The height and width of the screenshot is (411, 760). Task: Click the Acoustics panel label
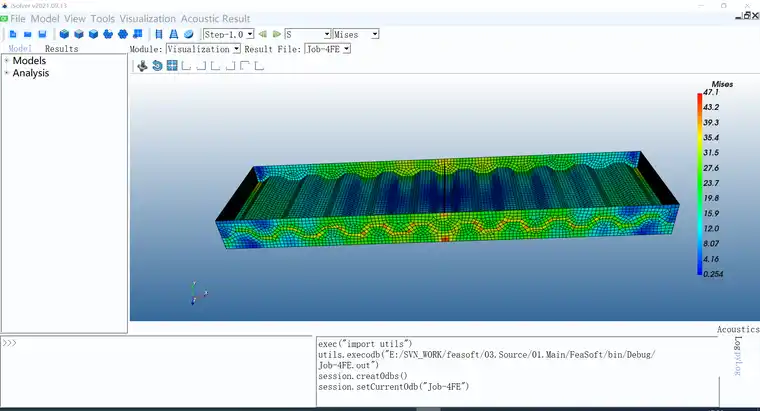coord(738,329)
